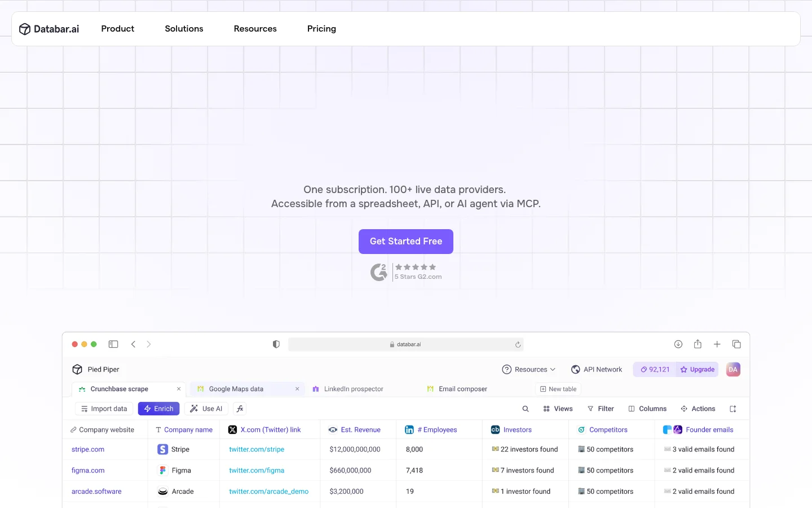Click the $12,000,000,000 revenue cell
Image resolution: width=812 pixels, height=508 pixels.
358,450
